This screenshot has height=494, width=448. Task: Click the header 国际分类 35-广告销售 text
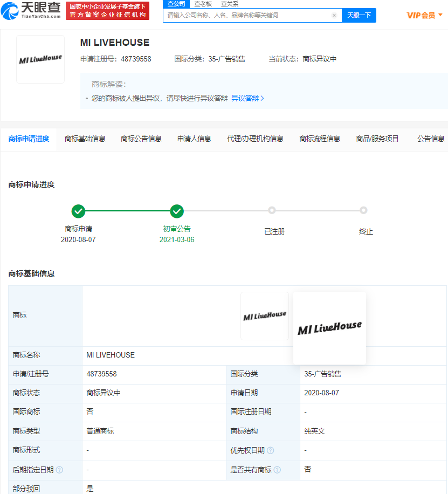210,59
